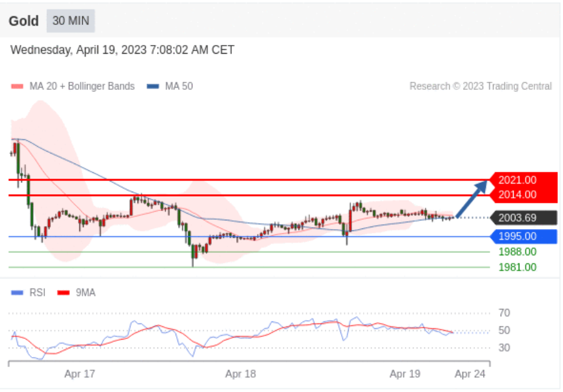Click the RSI 30 level label
Image resolution: width=563 pixels, height=392 pixels.
pyautogui.click(x=504, y=348)
